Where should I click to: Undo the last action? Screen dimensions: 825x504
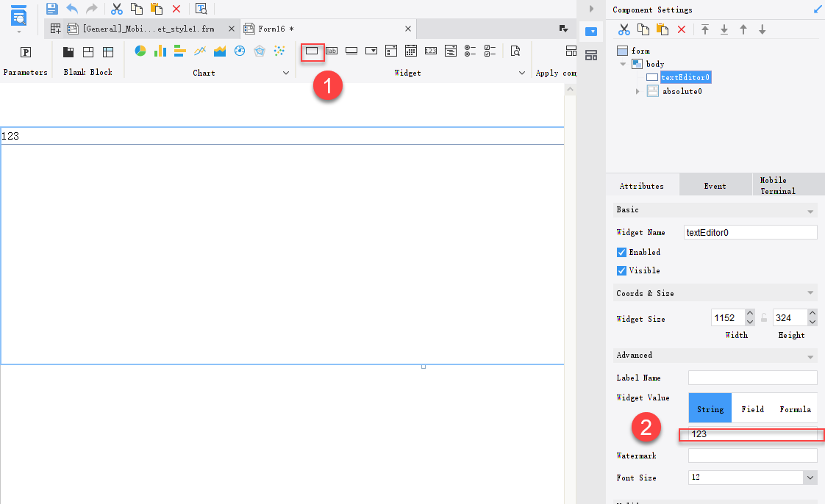click(72, 8)
